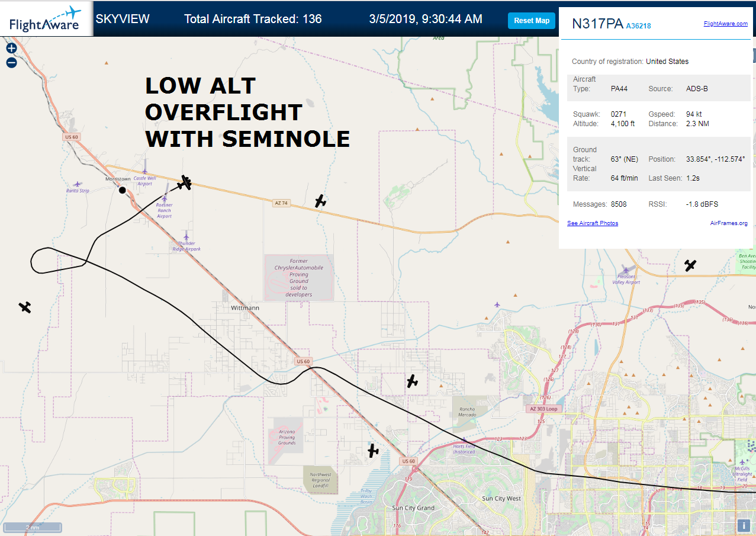Image resolution: width=756 pixels, height=536 pixels.
Task: Select the aircraft icon along AZ 74
Action: tap(320, 201)
